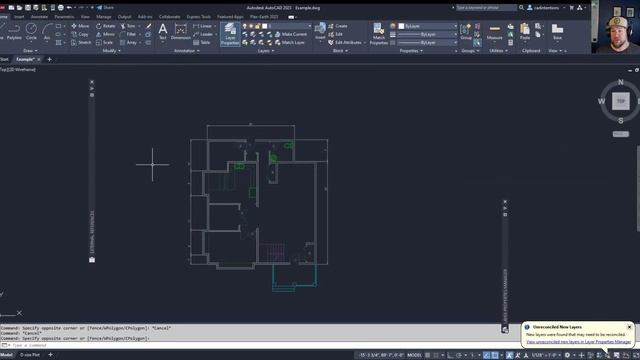Click Edit Attributes button
Viewport: 640px width, 360px height.
[345, 42]
